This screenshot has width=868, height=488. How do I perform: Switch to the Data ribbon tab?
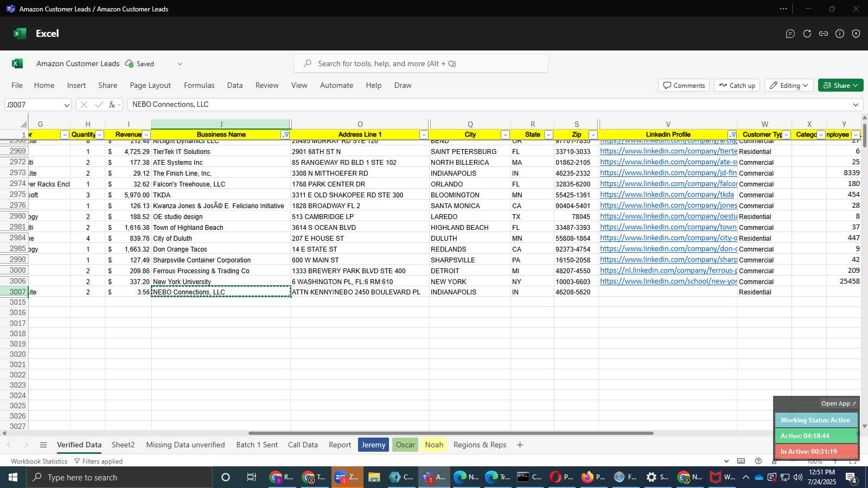235,85
